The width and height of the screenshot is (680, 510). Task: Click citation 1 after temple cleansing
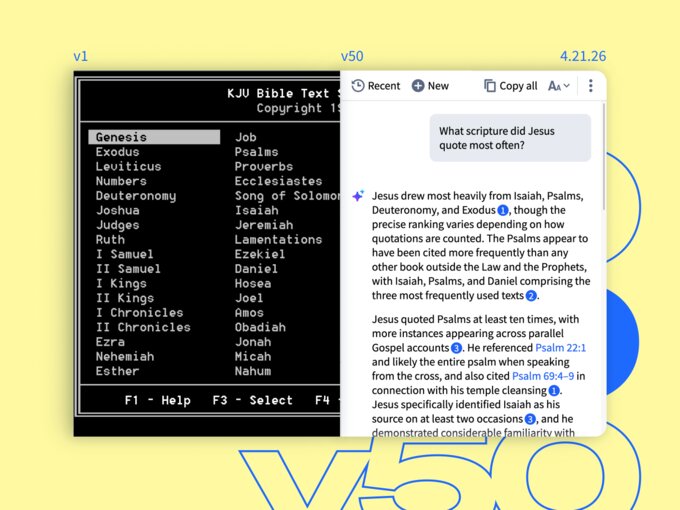coord(553,390)
